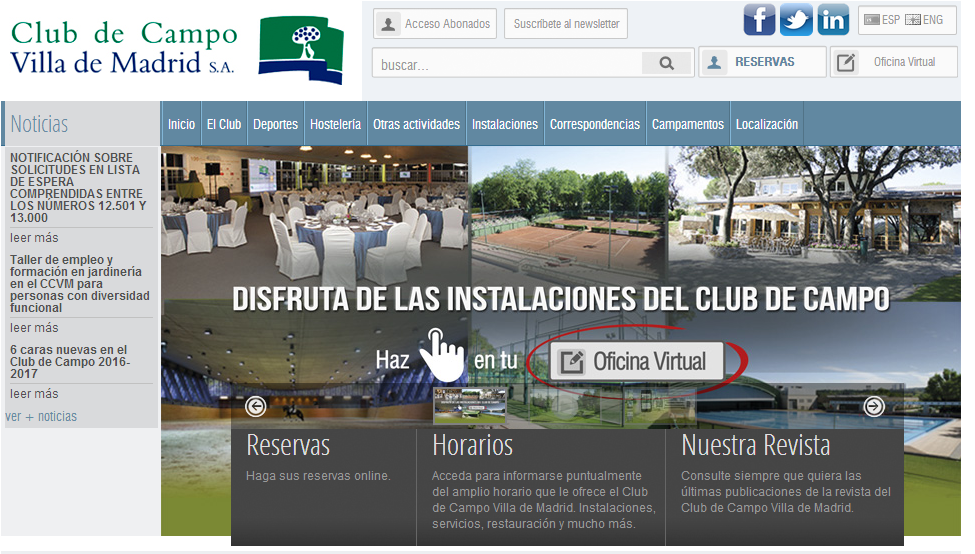975x554 pixels.
Task: Click the small slide preview thumbnail
Action: tap(470, 405)
